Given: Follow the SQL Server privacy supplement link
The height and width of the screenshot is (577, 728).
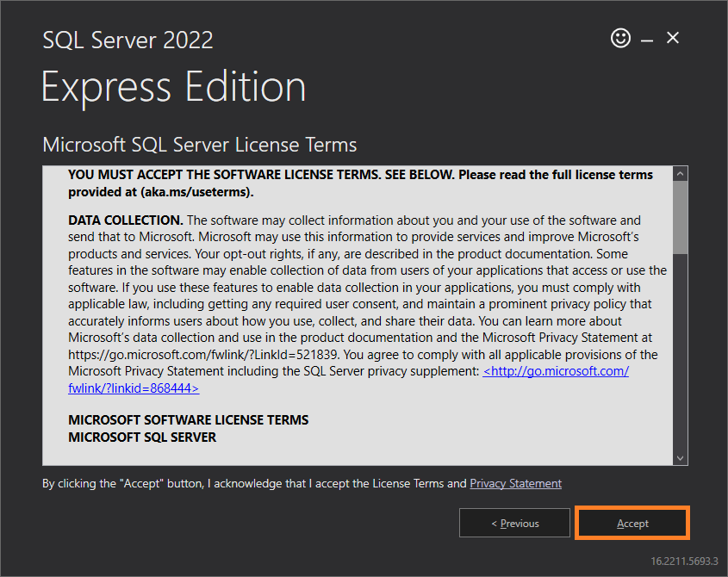Looking at the screenshot, I should tap(556, 370).
